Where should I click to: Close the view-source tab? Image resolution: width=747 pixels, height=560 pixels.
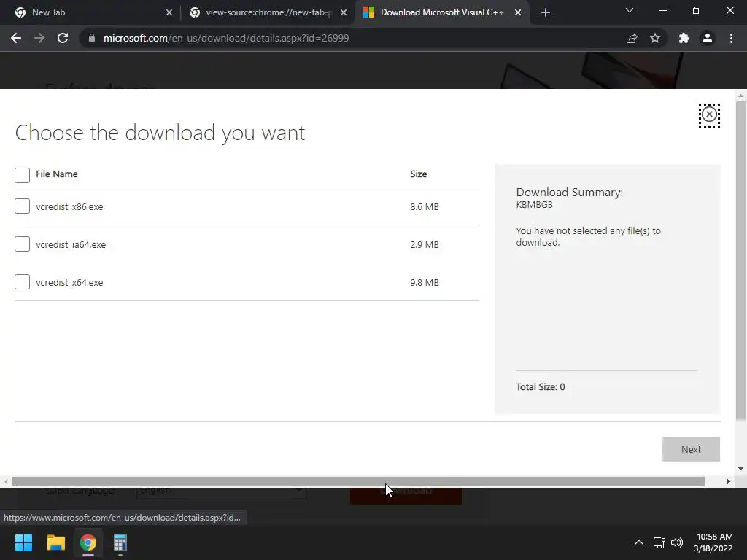(x=344, y=12)
